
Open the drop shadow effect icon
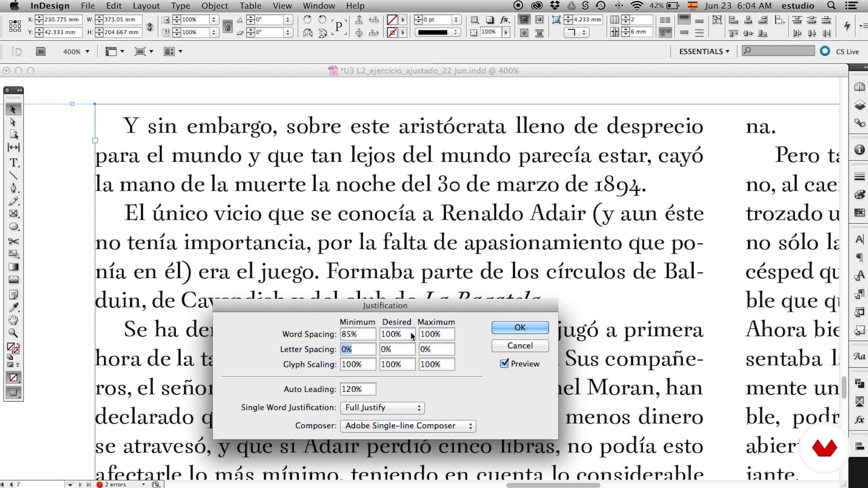[x=490, y=19]
